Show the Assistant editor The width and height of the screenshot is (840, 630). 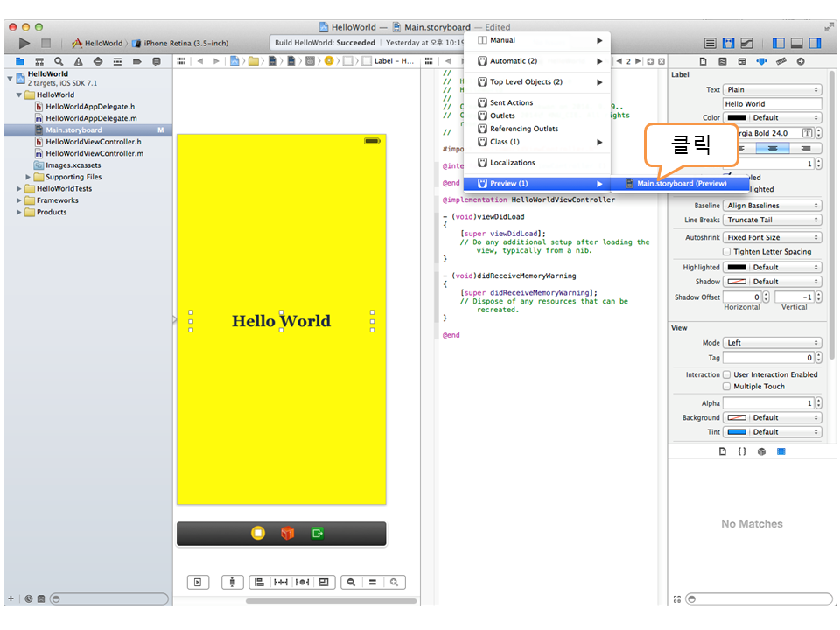[728, 43]
